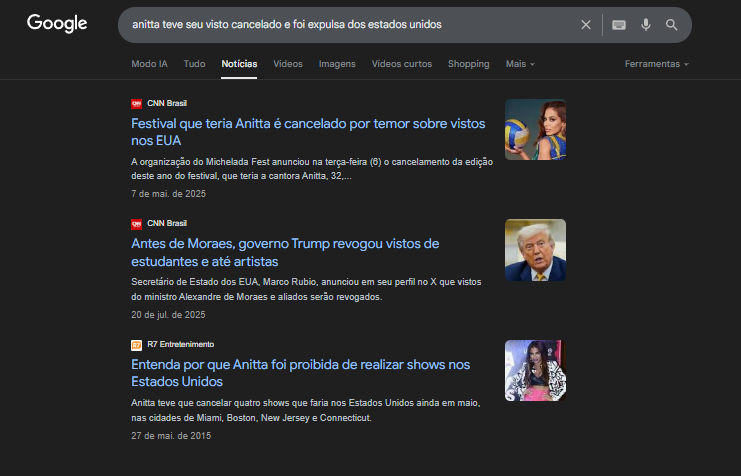
Task: Click the magnifying glass search icon
Action: [672, 25]
